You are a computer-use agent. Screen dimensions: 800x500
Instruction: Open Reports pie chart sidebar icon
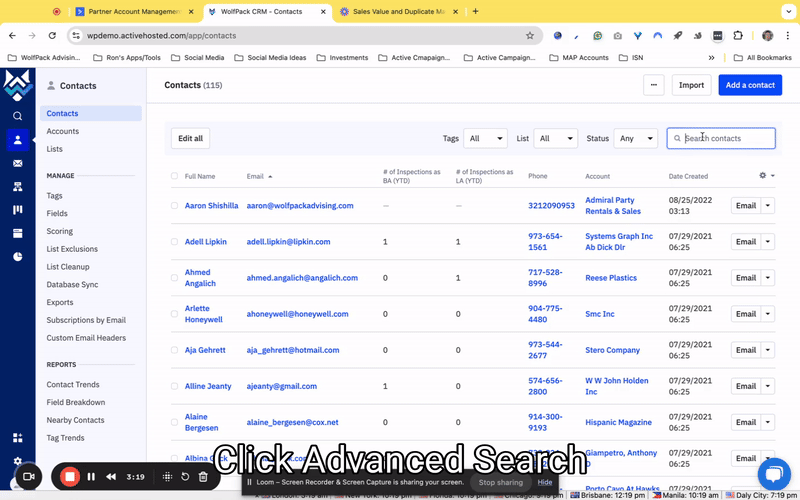pyautogui.click(x=17, y=257)
